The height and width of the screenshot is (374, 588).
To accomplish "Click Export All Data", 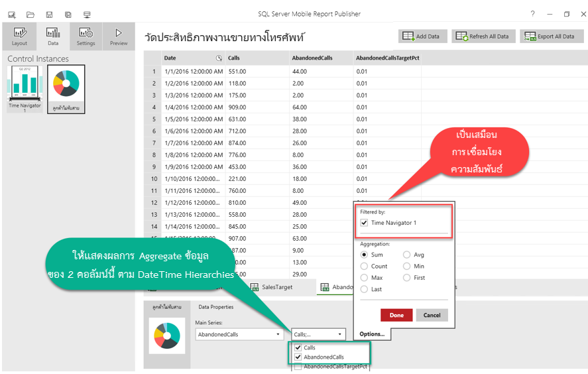I will pos(552,36).
